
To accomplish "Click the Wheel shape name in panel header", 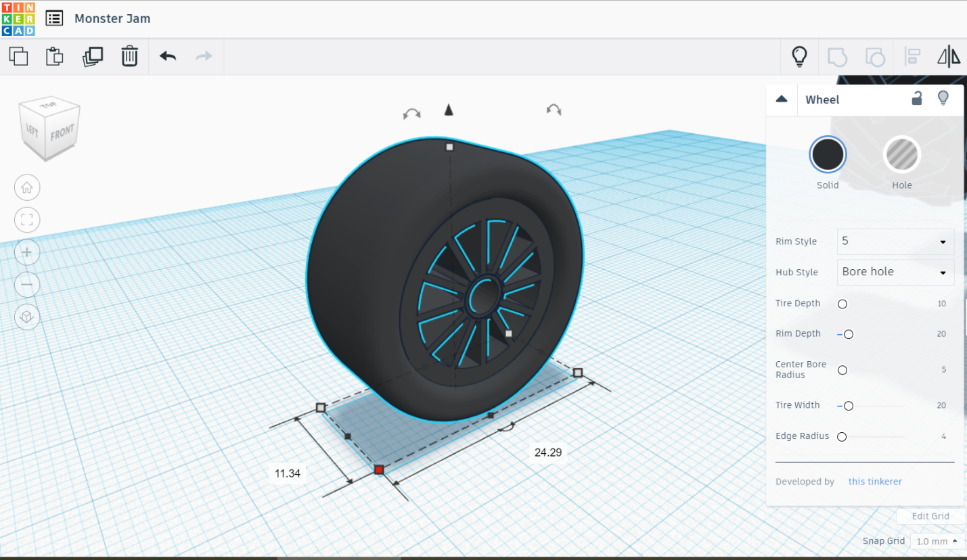I will [822, 99].
